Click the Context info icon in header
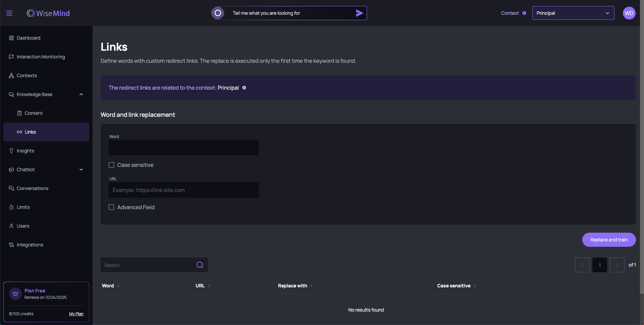This screenshot has width=644, height=325. click(x=524, y=13)
